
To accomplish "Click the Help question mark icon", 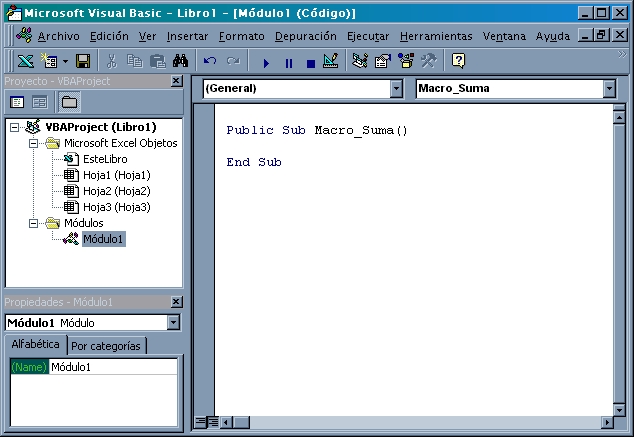I will (458, 62).
